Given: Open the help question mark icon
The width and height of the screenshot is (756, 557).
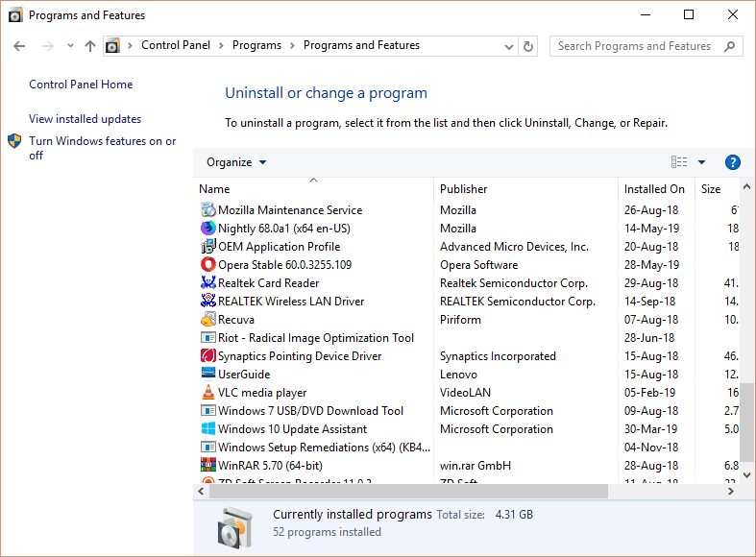Looking at the screenshot, I should [x=732, y=162].
